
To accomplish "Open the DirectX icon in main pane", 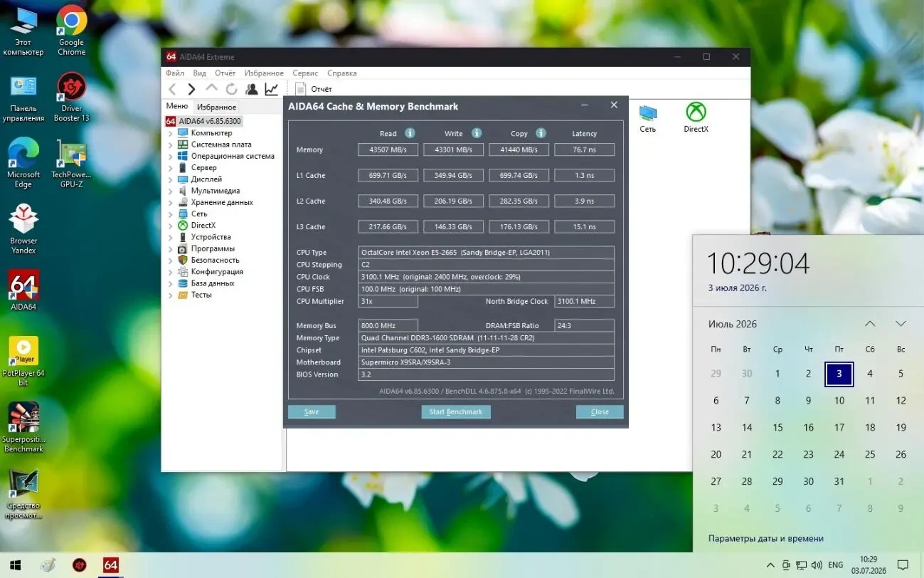I will point(696,117).
